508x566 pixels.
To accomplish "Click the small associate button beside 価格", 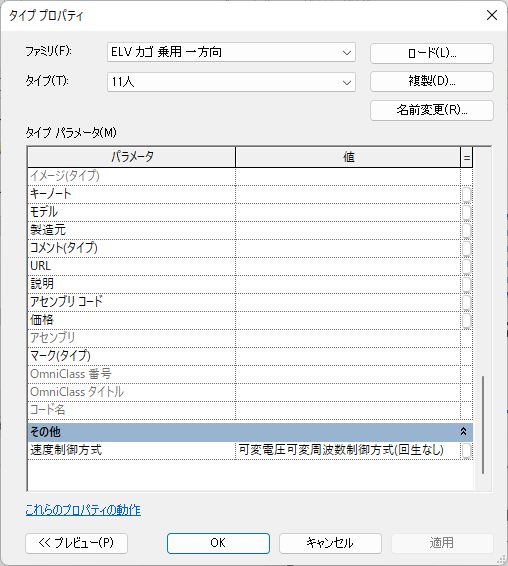I will tap(466, 321).
